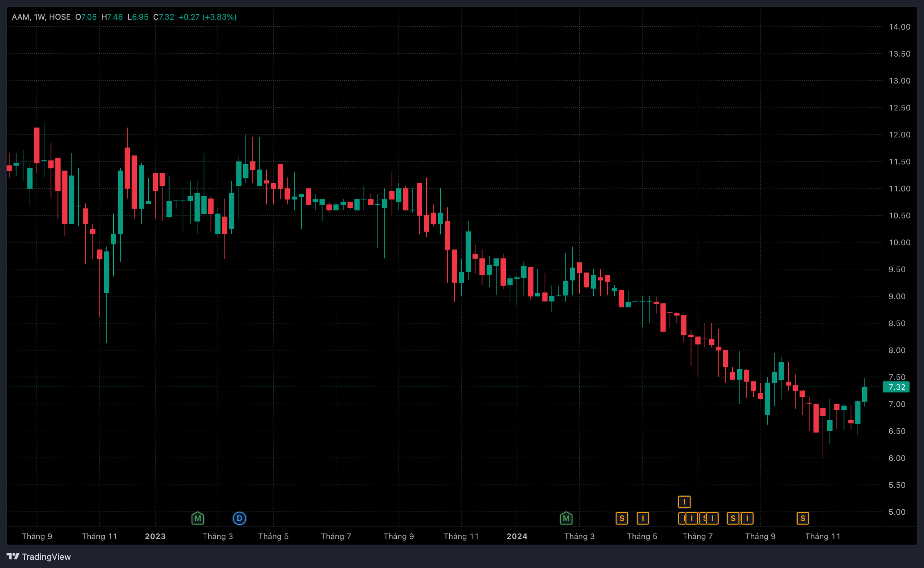Click the 6.00 price axis label

[897, 458]
